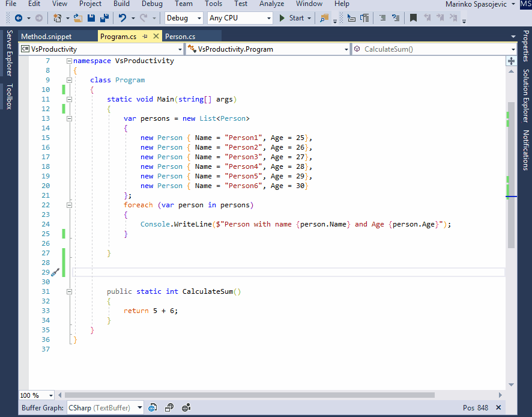Viewport: 532px width, 417px height.
Task: Open the Debug configuration dropdown
Action: pos(184,18)
